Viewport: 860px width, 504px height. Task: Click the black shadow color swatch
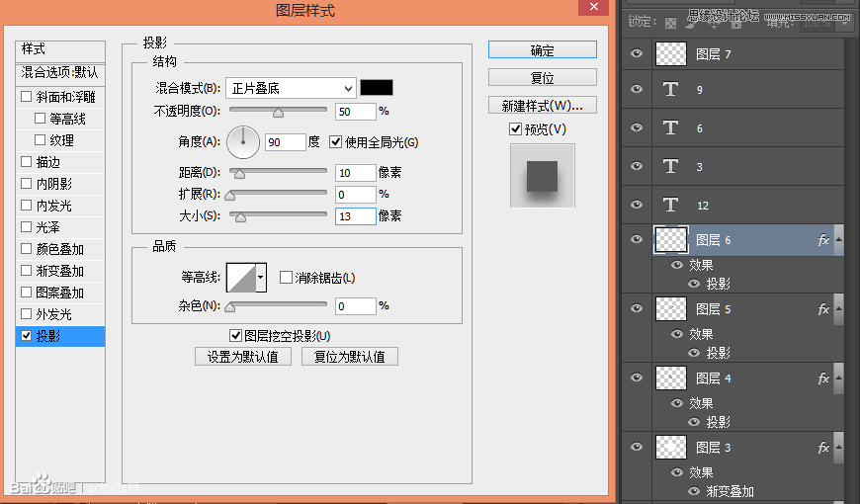pos(377,88)
